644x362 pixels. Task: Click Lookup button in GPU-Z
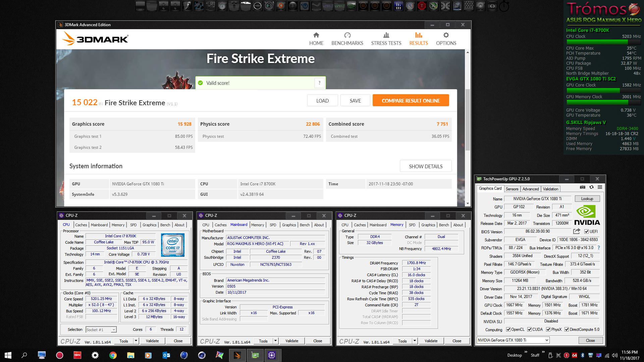(x=587, y=199)
